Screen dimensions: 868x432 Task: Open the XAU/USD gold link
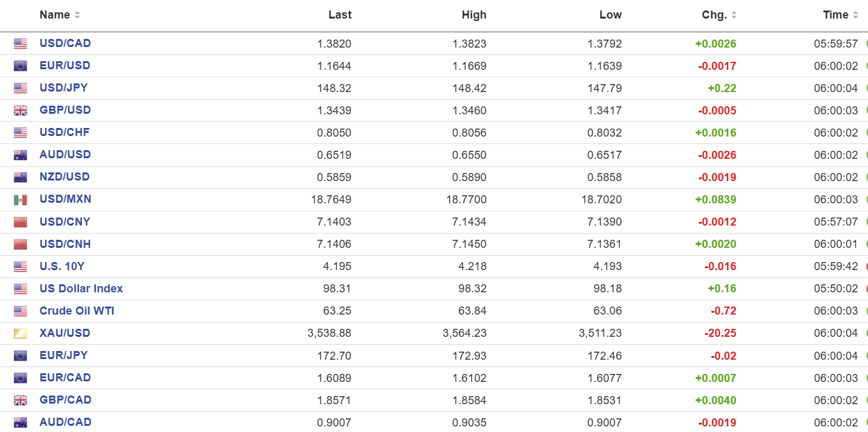pyautogui.click(x=65, y=333)
